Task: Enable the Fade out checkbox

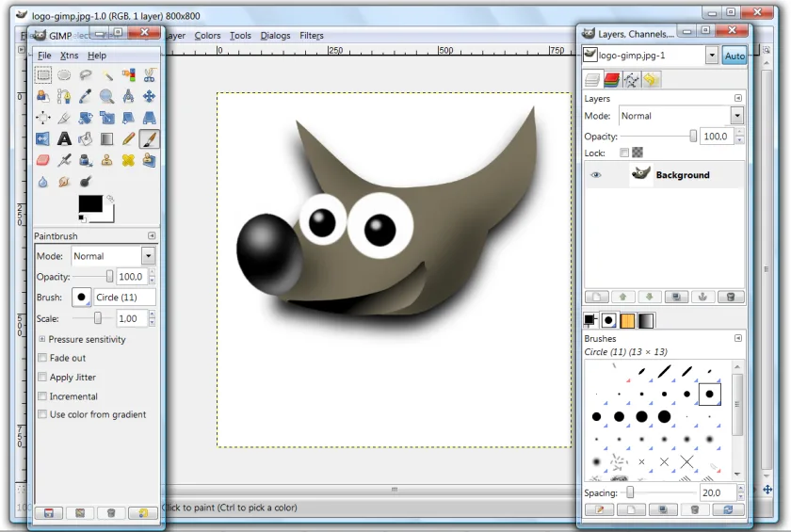Action: point(43,358)
